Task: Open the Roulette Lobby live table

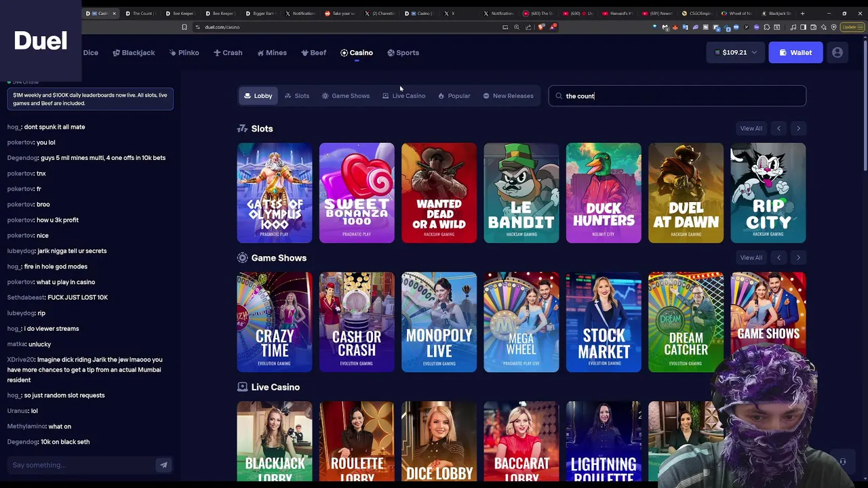Action: (x=357, y=442)
